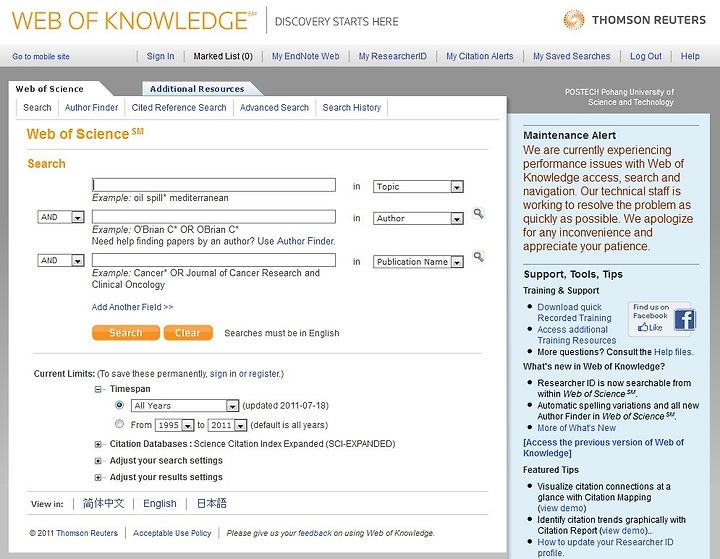Click Add Another Field link
Screen dimensions: 720x559
point(132,307)
